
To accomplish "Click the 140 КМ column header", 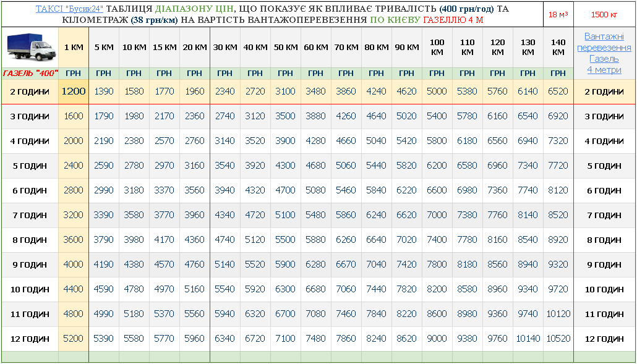I will (558, 48).
